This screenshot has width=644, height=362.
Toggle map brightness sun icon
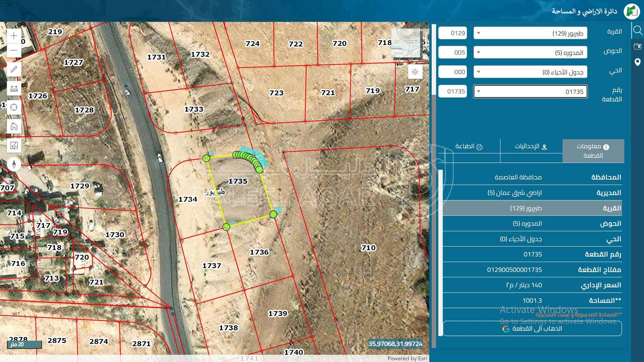[x=415, y=72]
